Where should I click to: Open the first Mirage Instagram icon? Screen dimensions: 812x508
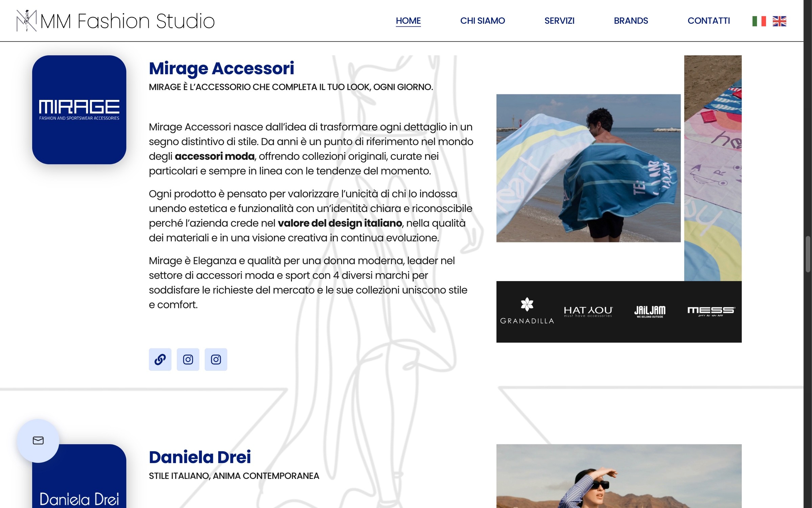point(188,359)
